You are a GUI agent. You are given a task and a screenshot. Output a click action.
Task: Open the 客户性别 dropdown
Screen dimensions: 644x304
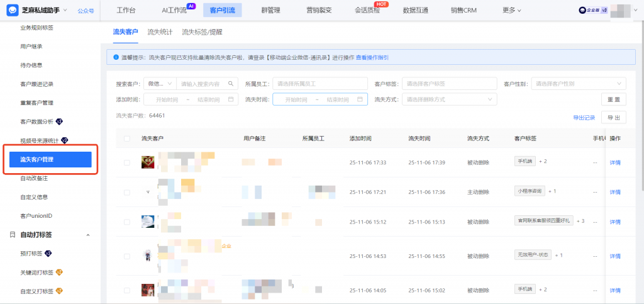[579, 83]
